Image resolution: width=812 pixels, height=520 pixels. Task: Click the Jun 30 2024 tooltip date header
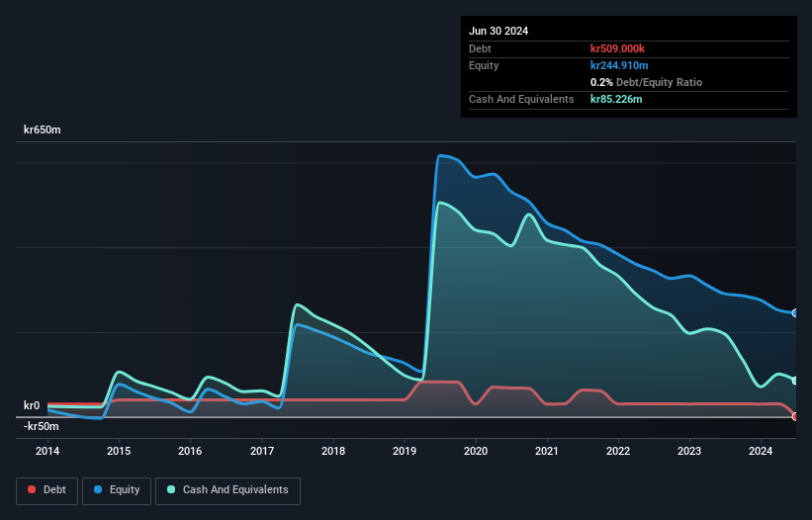click(x=498, y=31)
